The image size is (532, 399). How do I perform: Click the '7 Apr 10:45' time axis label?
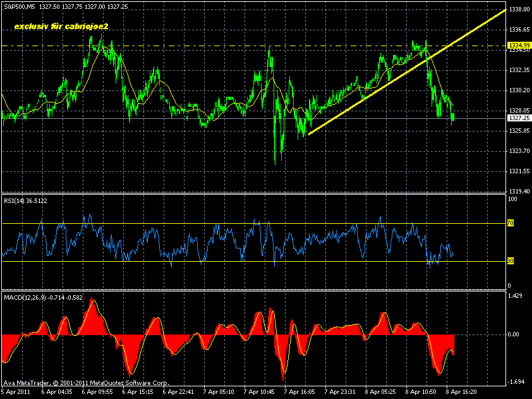259,392
